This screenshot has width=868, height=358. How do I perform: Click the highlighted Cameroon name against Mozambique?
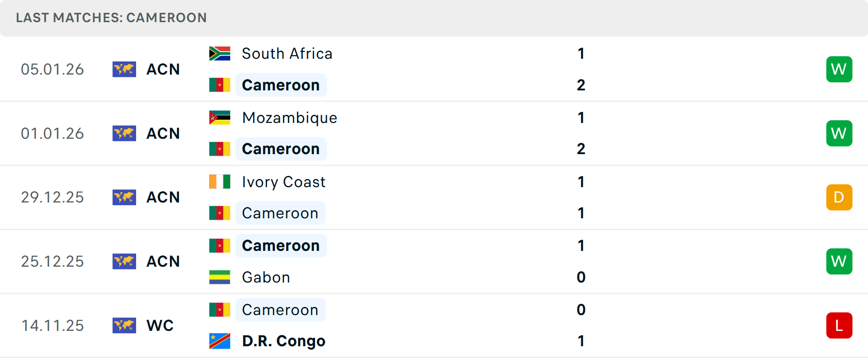click(x=281, y=149)
